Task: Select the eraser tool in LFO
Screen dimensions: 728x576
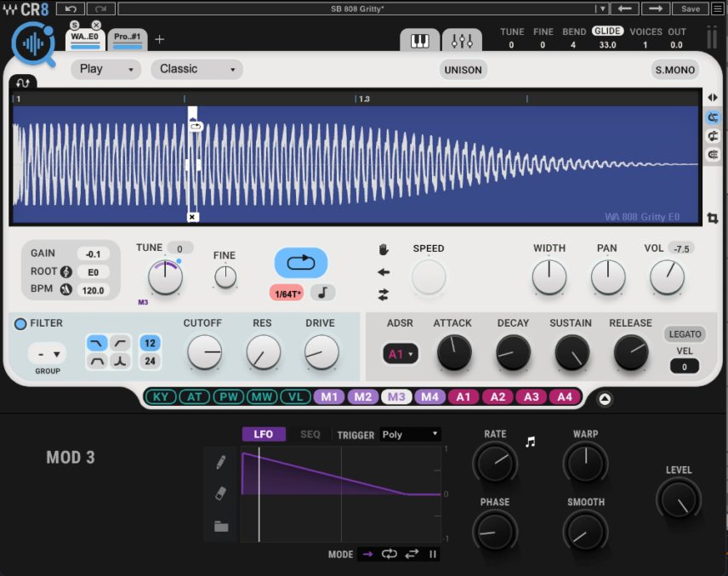Action: [221, 493]
